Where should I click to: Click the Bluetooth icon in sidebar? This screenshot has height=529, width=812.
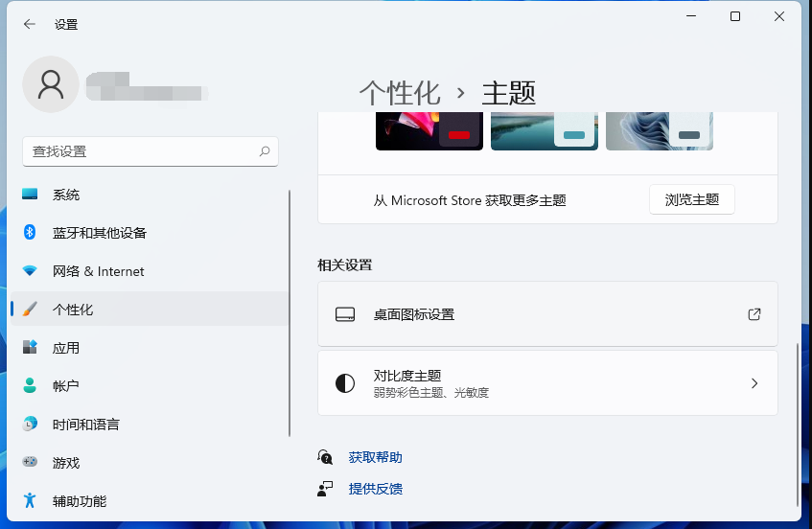(30, 233)
